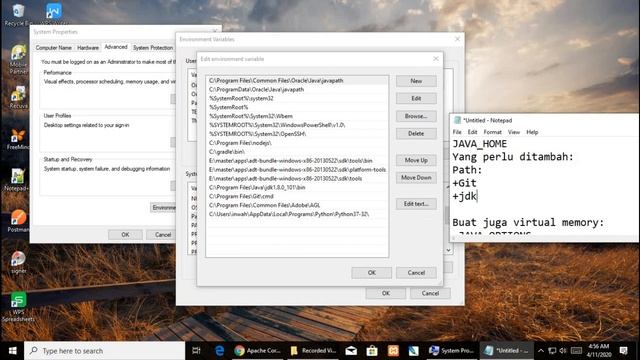Click the Move Down button
The image size is (640, 360).
[x=416, y=178]
